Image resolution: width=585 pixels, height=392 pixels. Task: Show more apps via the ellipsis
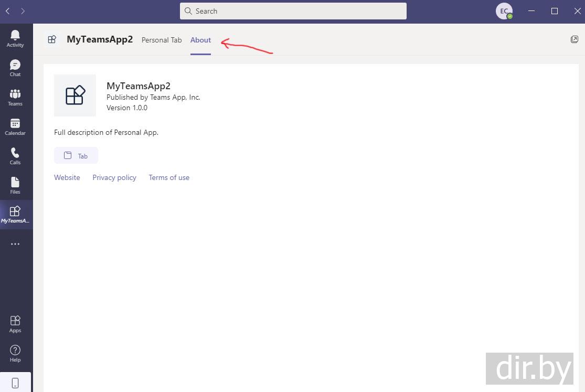pyautogui.click(x=15, y=244)
